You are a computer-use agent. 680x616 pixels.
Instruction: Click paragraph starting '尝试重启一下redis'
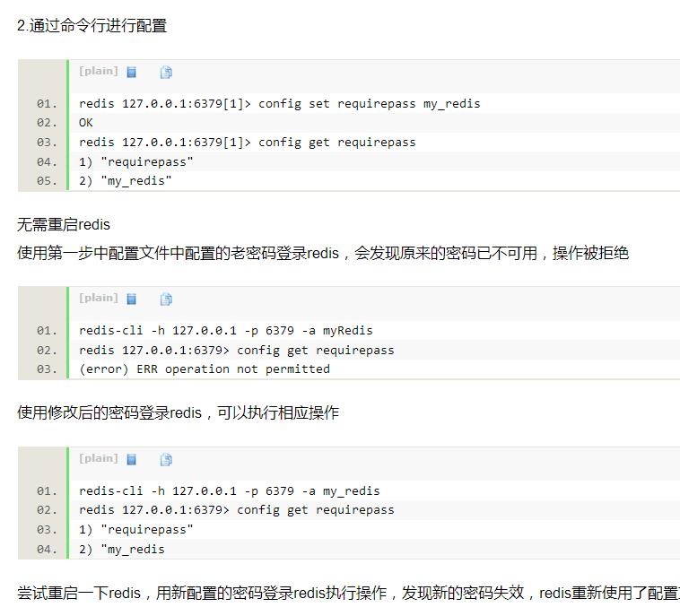348,593
